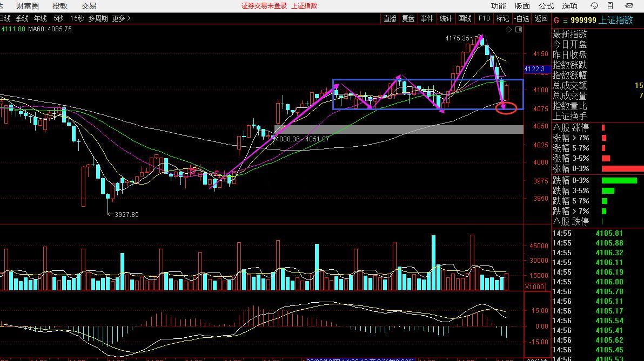Click the red bar for 涨幅 0-3%
Image resolution: width=644 pixels, height=361 pixels.
[x=622, y=168]
